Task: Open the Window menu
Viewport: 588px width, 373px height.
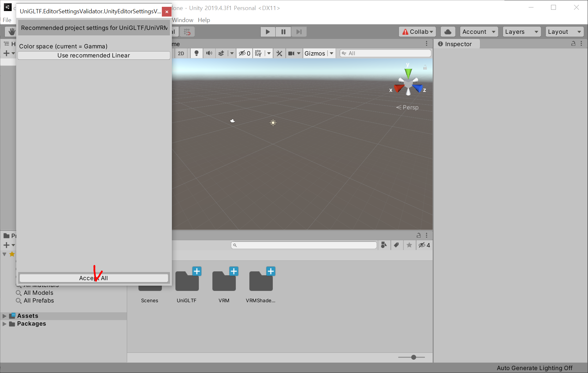Action: click(x=183, y=20)
